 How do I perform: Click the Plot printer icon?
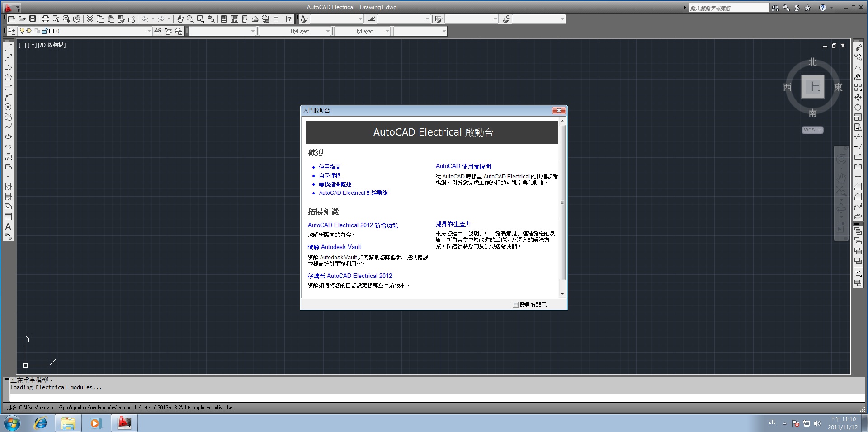pyautogui.click(x=45, y=19)
